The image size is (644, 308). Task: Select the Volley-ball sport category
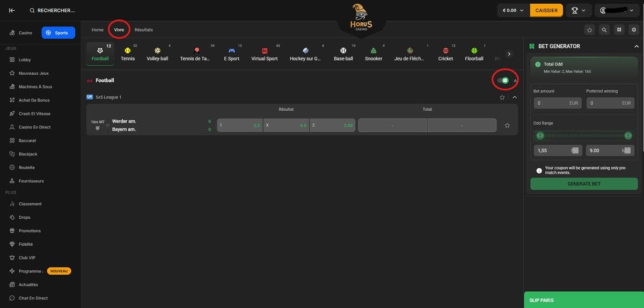(x=157, y=54)
